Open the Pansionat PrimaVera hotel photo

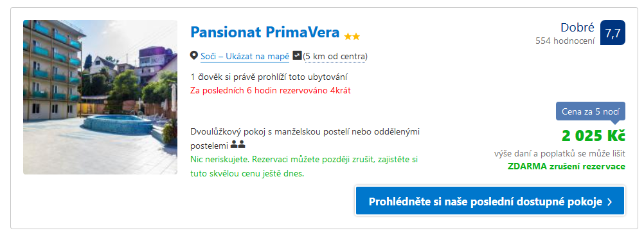(100, 97)
